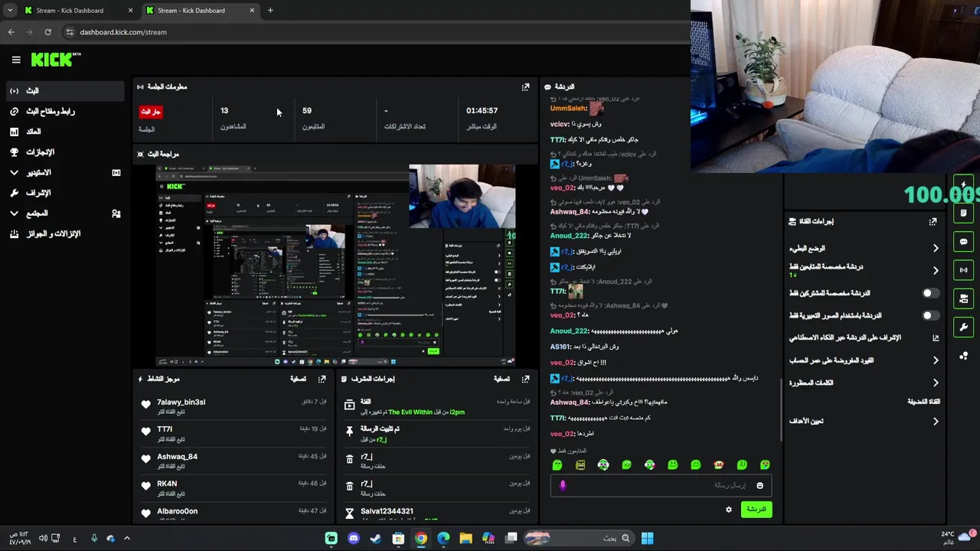Open Discord from the taskbar

tap(353, 539)
